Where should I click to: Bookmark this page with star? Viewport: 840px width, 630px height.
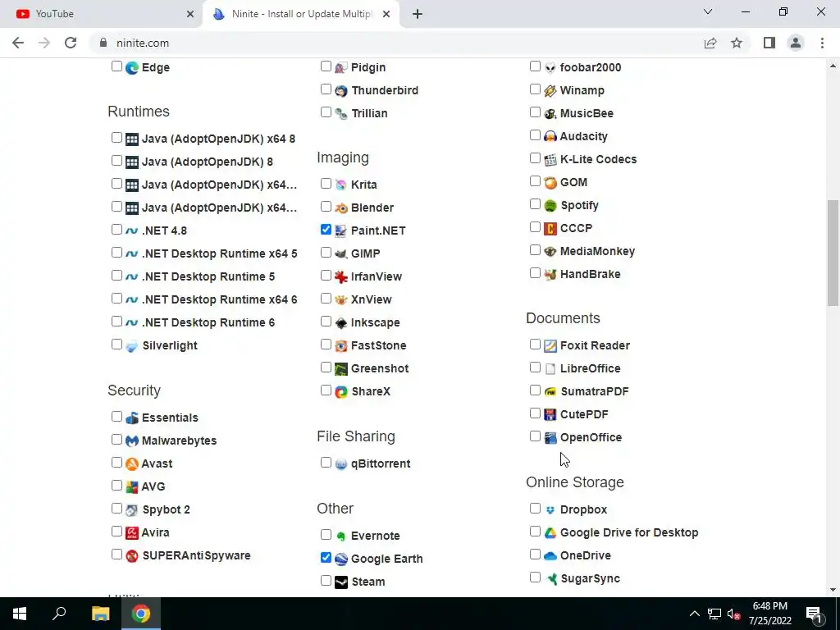click(737, 43)
